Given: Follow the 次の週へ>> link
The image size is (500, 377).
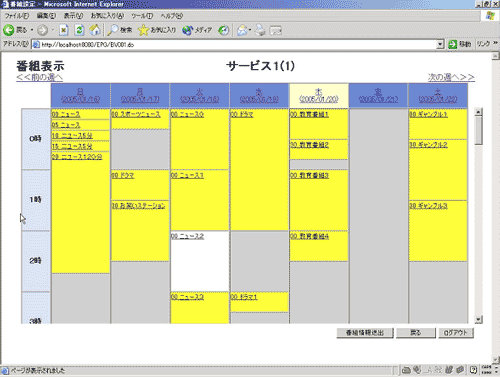Looking at the screenshot, I should tap(451, 77).
